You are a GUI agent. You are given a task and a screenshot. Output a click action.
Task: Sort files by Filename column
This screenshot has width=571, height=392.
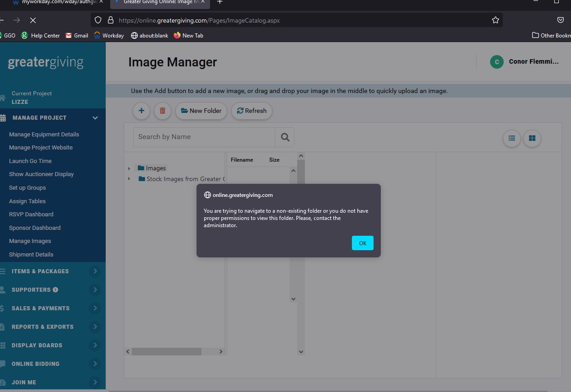[242, 160]
